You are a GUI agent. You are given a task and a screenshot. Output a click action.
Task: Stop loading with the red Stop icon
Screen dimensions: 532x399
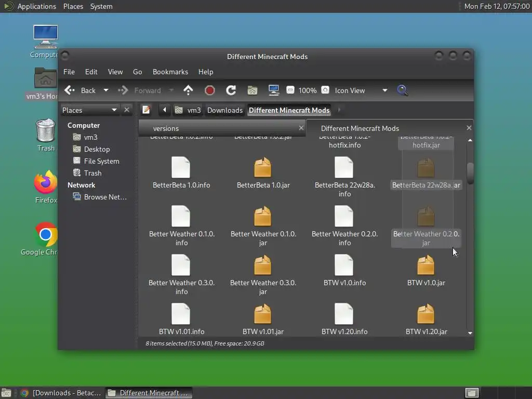pos(210,90)
